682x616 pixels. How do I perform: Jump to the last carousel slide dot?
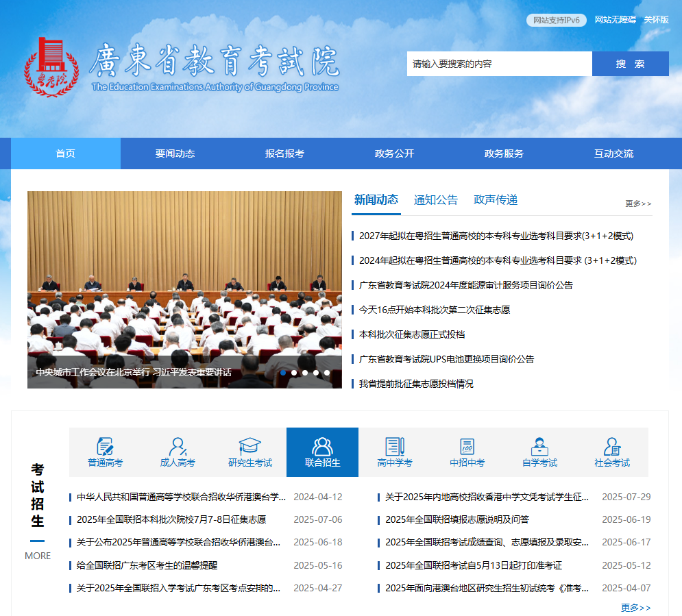pyautogui.click(x=327, y=373)
